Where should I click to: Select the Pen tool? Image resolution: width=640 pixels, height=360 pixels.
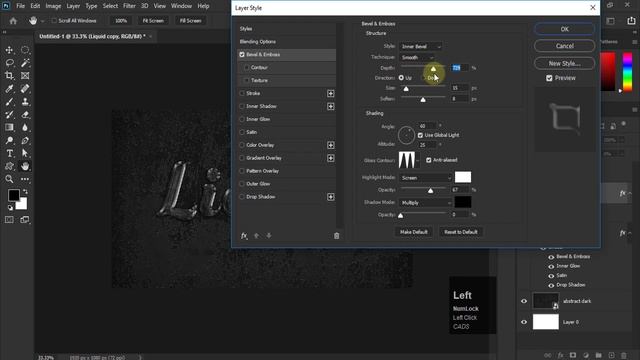click(25, 140)
